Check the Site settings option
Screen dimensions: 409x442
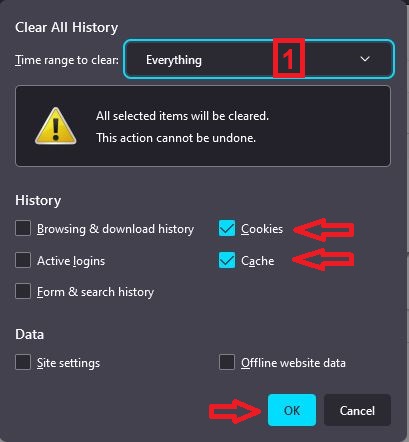(23, 362)
